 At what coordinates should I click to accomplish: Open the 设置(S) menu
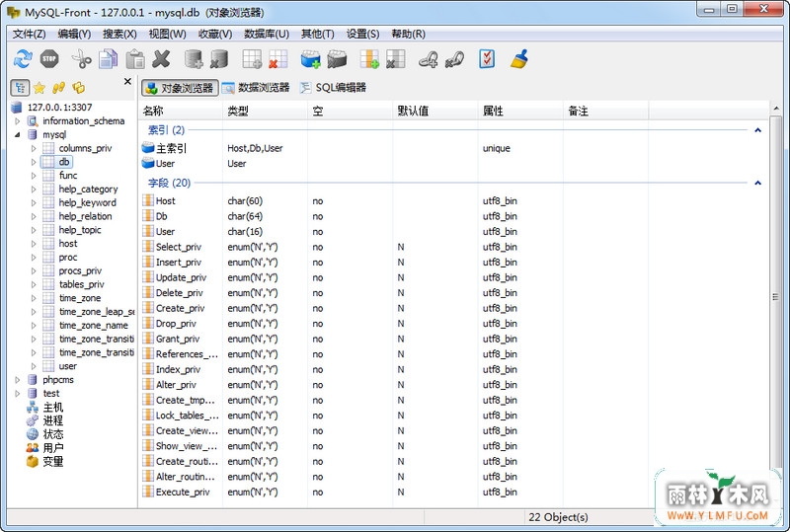[362, 34]
